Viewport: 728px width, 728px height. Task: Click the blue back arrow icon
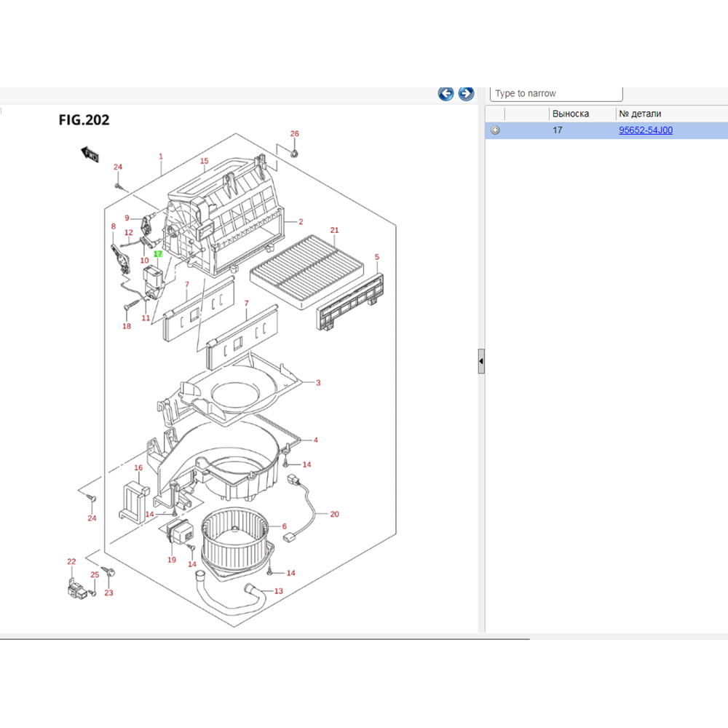446,94
